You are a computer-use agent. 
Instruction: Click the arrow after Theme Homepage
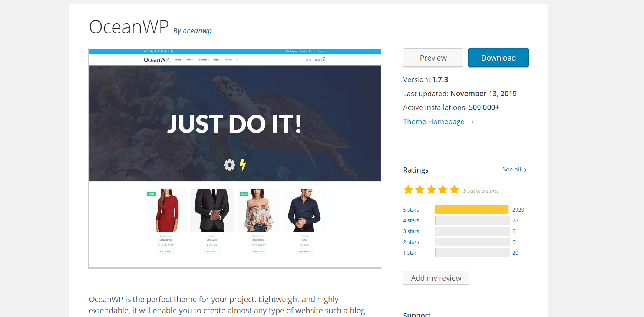(x=470, y=122)
